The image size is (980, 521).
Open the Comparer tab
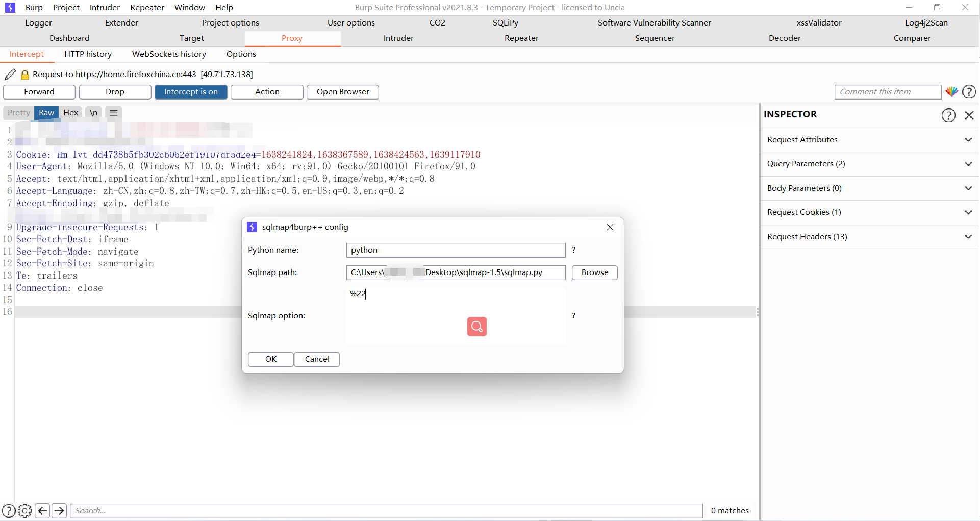912,38
